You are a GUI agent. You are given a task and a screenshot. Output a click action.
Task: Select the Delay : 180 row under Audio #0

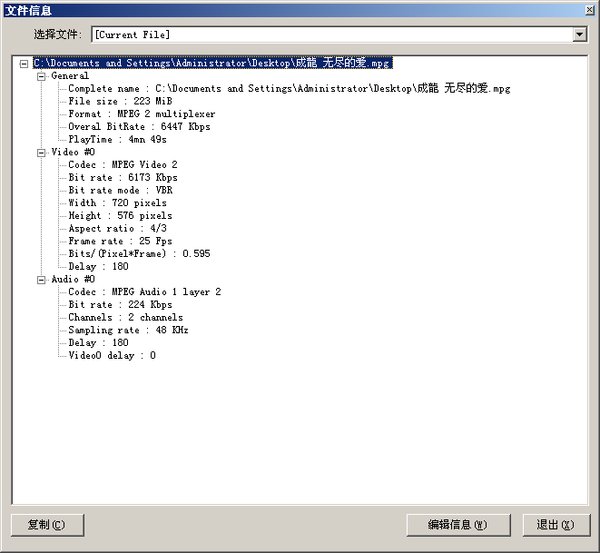pyautogui.click(x=98, y=343)
